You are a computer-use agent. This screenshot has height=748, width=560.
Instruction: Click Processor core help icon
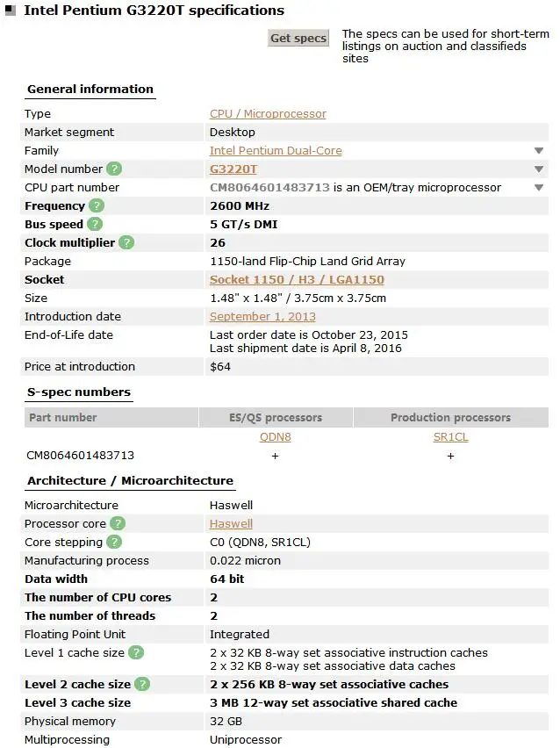tap(117, 524)
